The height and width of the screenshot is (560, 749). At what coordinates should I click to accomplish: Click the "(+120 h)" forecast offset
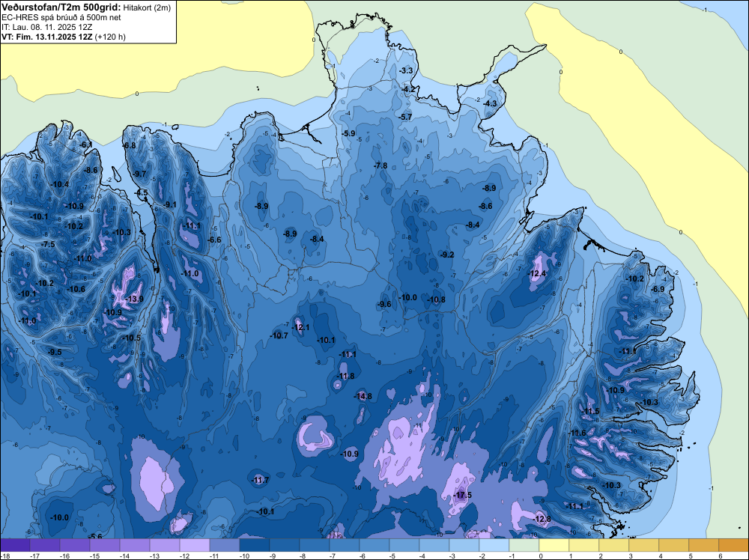[x=110, y=37]
